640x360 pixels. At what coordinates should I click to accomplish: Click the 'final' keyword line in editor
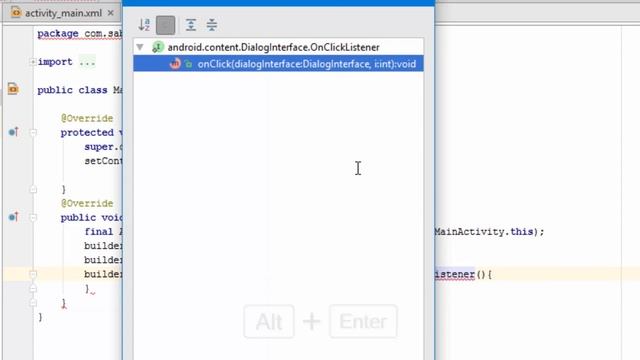(99, 232)
